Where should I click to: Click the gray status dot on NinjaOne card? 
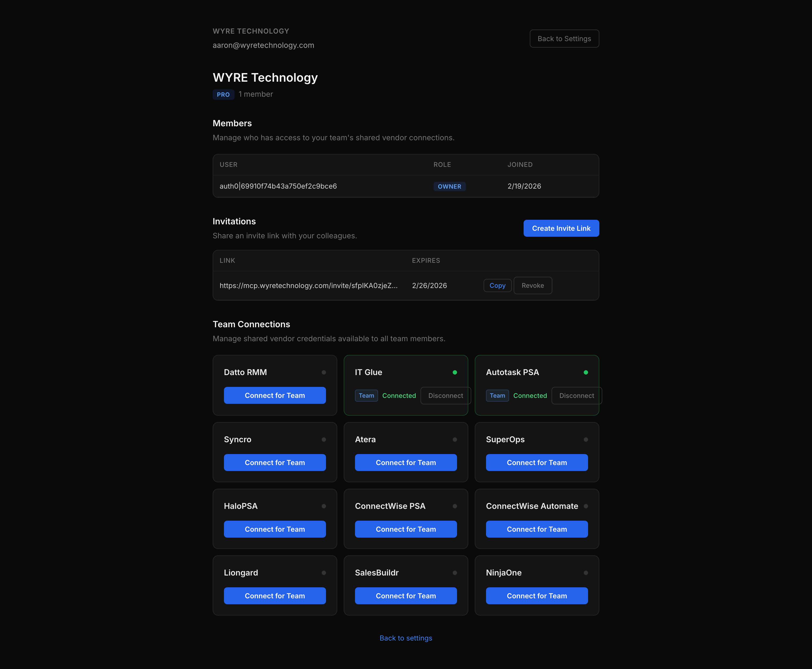[x=586, y=573]
